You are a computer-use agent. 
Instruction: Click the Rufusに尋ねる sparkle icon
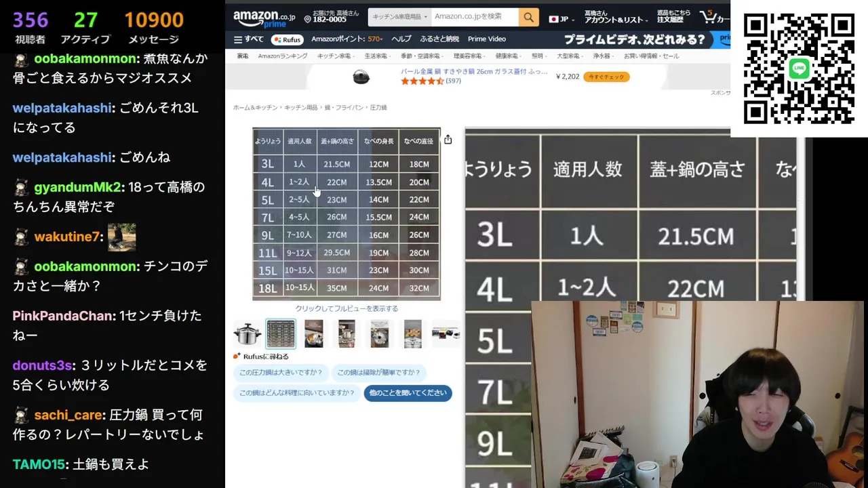point(237,357)
